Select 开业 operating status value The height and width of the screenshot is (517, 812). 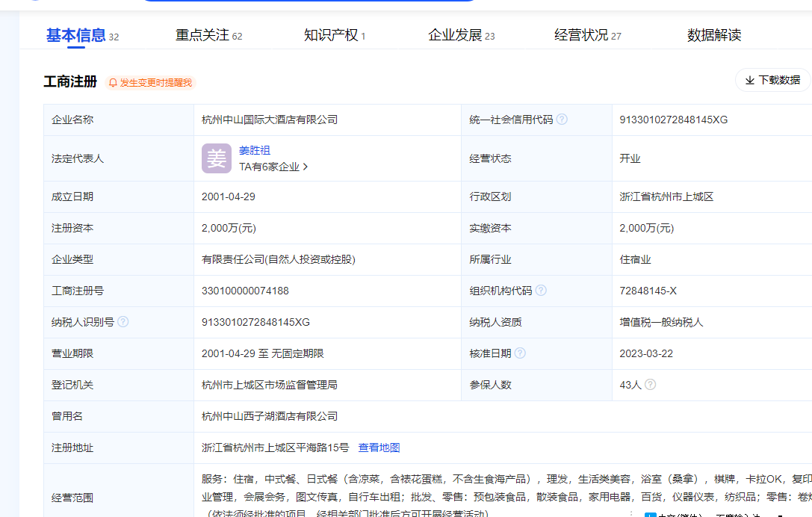[x=630, y=158]
